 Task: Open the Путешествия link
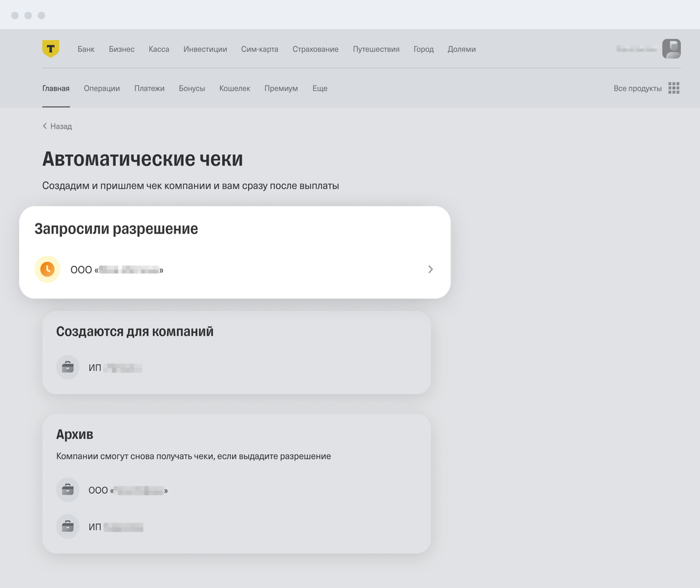[x=376, y=49]
